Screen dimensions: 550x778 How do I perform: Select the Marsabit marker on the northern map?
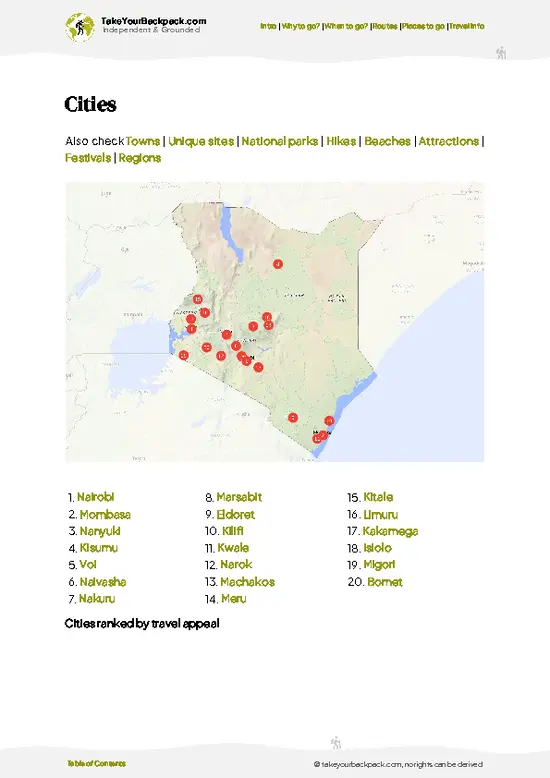tap(278, 264)
